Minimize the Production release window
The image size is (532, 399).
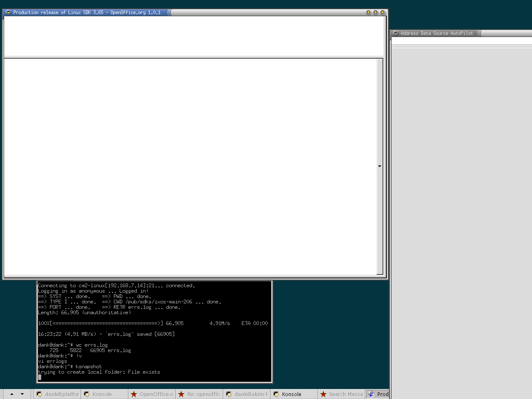click(368, 12)
